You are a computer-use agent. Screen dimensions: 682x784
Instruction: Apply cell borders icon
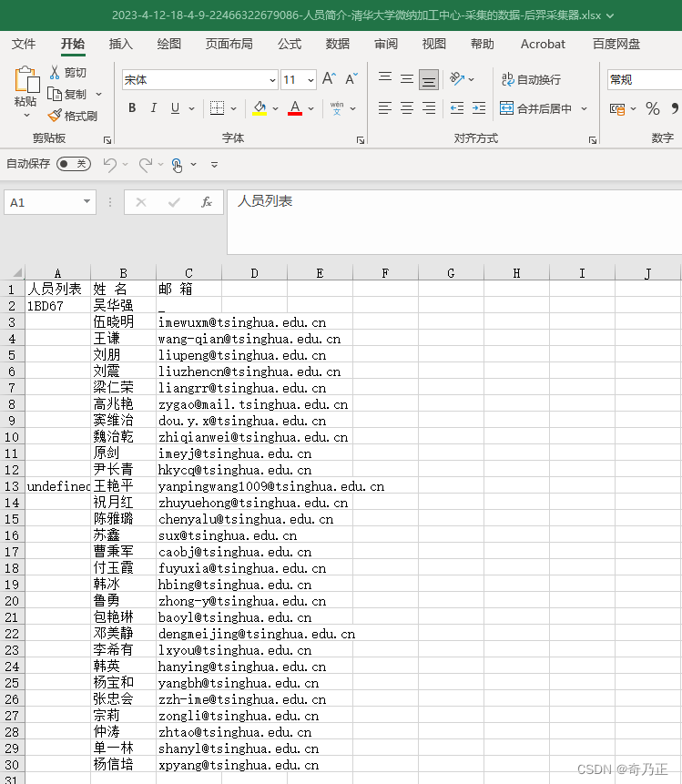[x=217, y=108]
